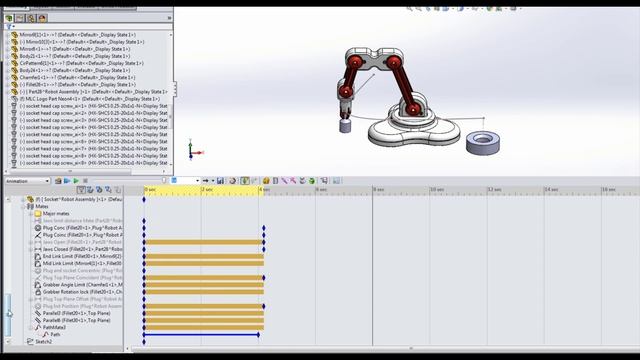The image size is (640, 360).
Task: Click the Calculate motion study icon
Action: point(58,181)
